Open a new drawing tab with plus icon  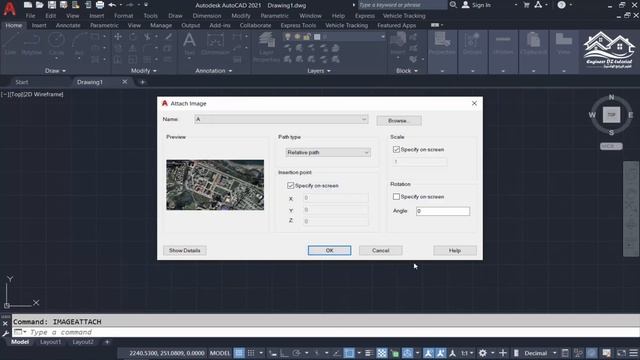(142, 82)
